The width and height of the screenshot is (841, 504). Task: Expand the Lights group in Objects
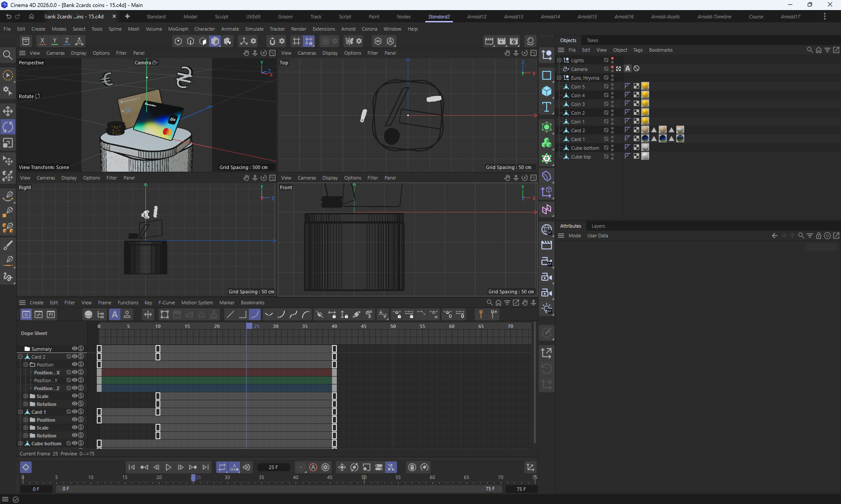[x=559, y=60]
